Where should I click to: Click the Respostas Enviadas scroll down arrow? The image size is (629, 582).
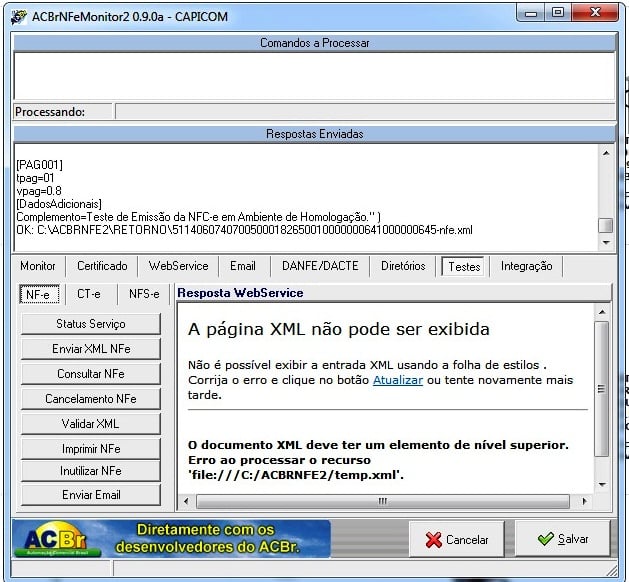tap(606, 242)
